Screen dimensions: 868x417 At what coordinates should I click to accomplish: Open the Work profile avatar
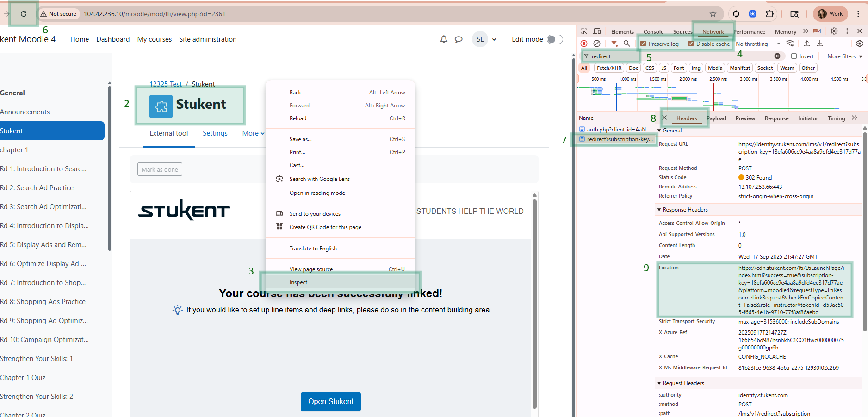830,14
